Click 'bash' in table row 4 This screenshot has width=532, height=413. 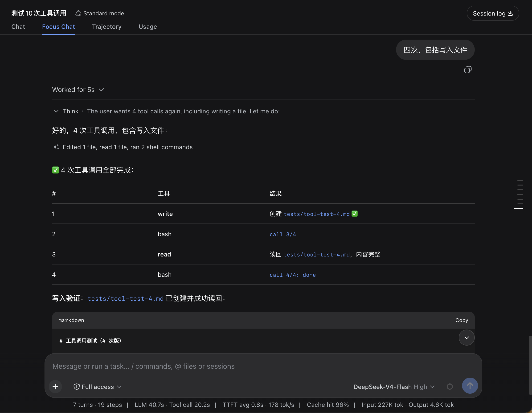pyautogui.click(x=165, y=275)
